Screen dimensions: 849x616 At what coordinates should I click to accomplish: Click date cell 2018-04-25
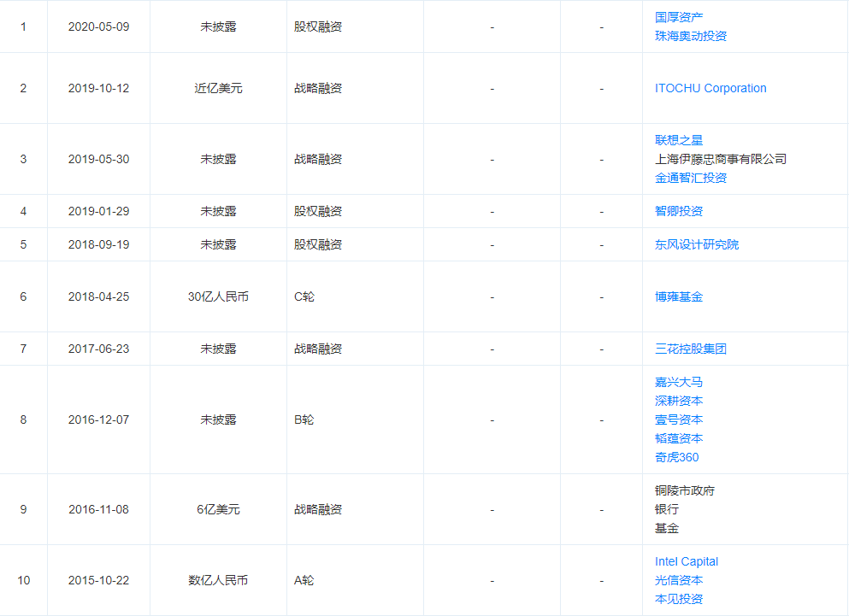coord(98,296)
